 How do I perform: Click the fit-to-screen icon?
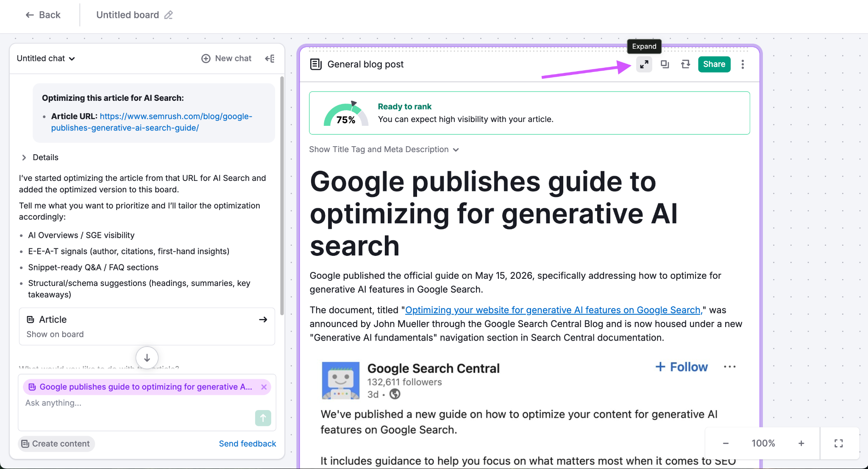point(838,443)
